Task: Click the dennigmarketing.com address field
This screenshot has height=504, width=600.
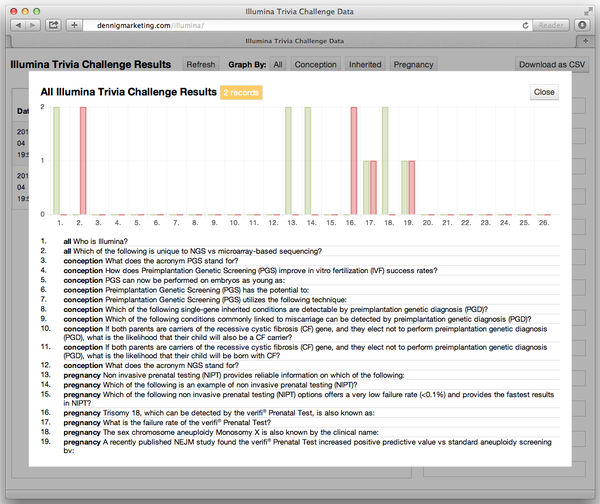Action: (x=300, y=23)
